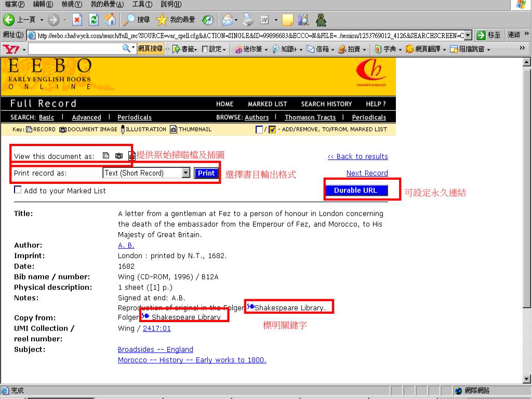The image size is (532, 399).
Task: Open reel number link 2417:01
Action: (157, 328)
